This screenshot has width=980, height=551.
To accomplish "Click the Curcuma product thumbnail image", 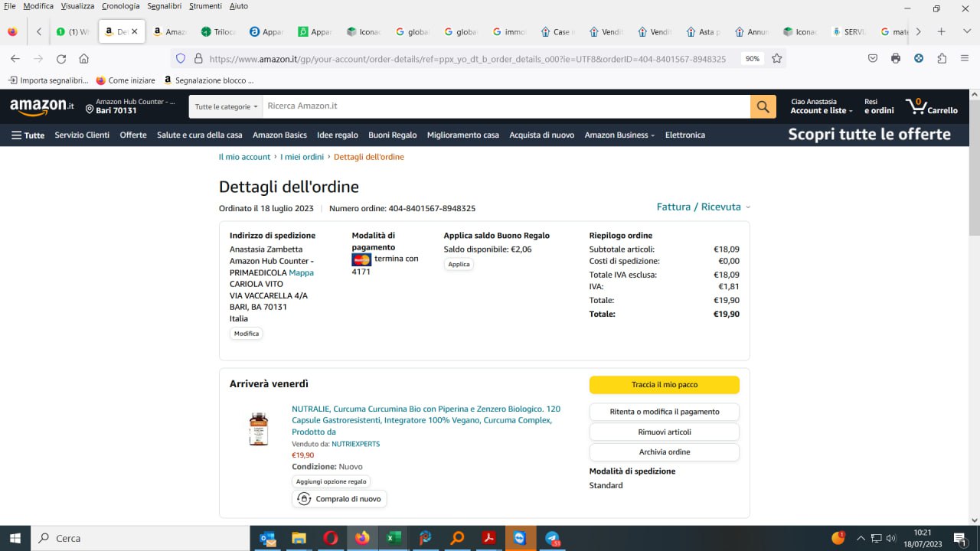I will click(259, 429).
